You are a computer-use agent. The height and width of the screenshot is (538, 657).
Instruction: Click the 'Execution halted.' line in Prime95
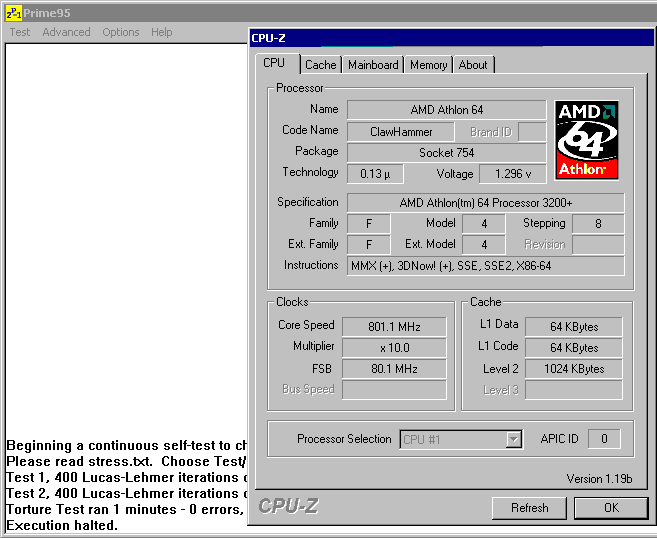(x=62, y=525)
